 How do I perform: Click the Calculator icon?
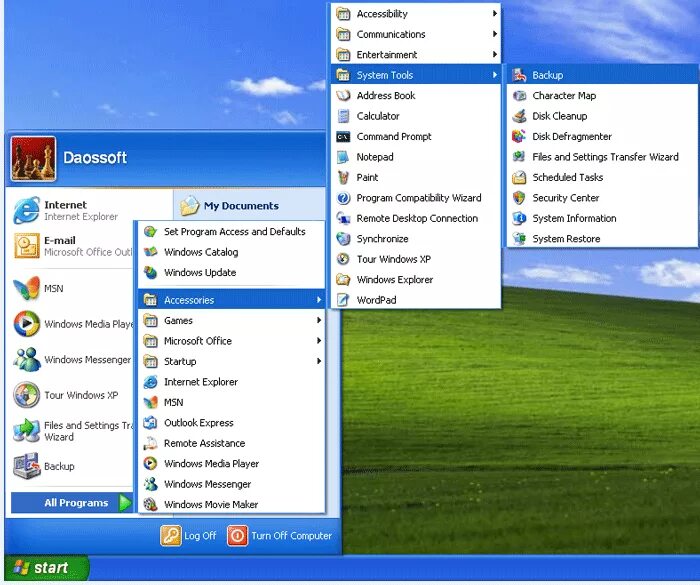(343, 116)
